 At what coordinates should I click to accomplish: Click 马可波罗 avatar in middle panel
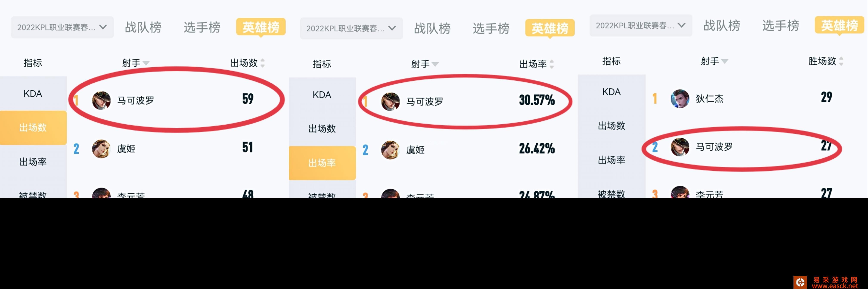(x=390, y=101)
